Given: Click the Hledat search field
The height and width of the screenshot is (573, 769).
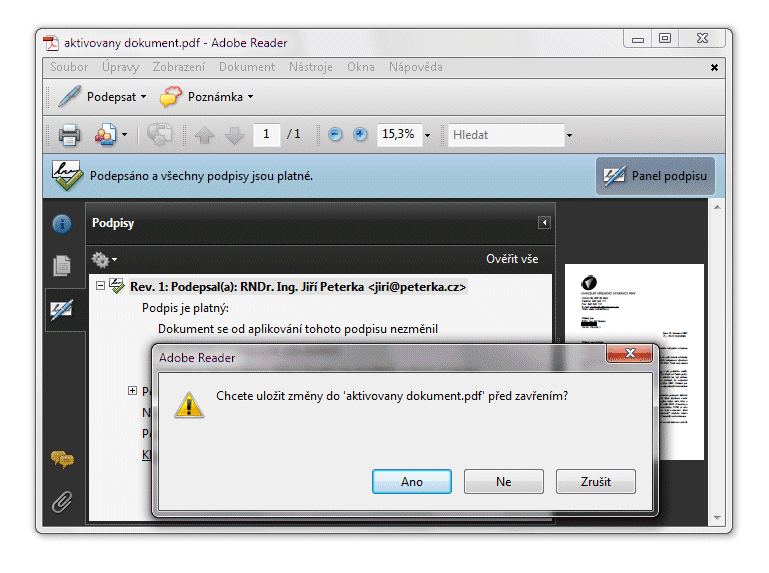Looking at the screenshot, I should click(x=506, y=135).
